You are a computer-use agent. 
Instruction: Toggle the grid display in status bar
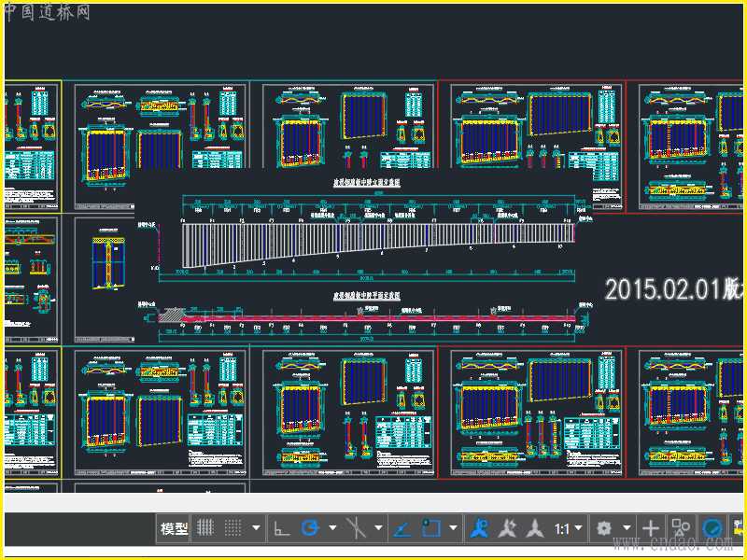point(205,528)
